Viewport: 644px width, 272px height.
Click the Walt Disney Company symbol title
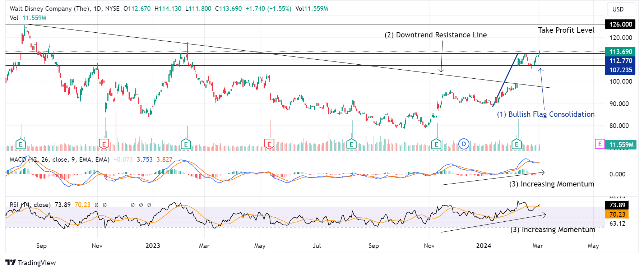[x=50, y=9]
